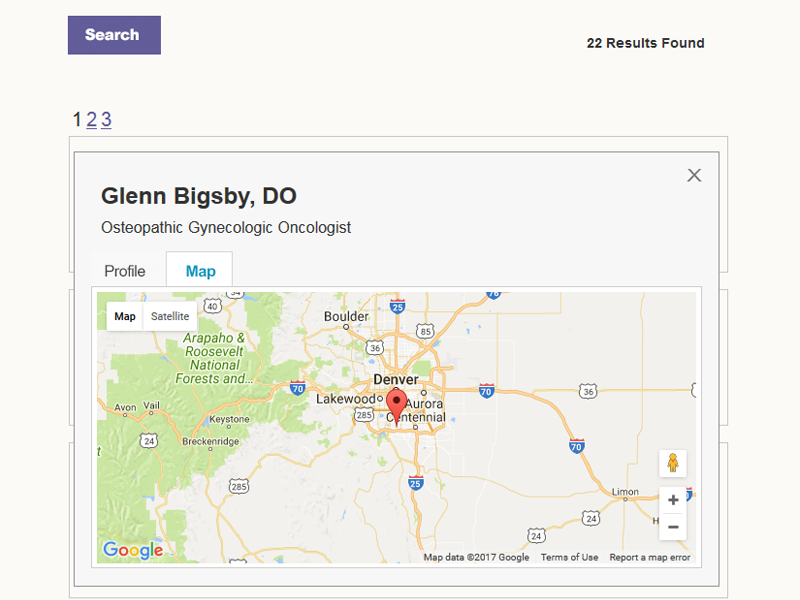This screenshot has width=800, height=600.
Task: Open the Terms of Use link
Action: click(x=569, y=557)
